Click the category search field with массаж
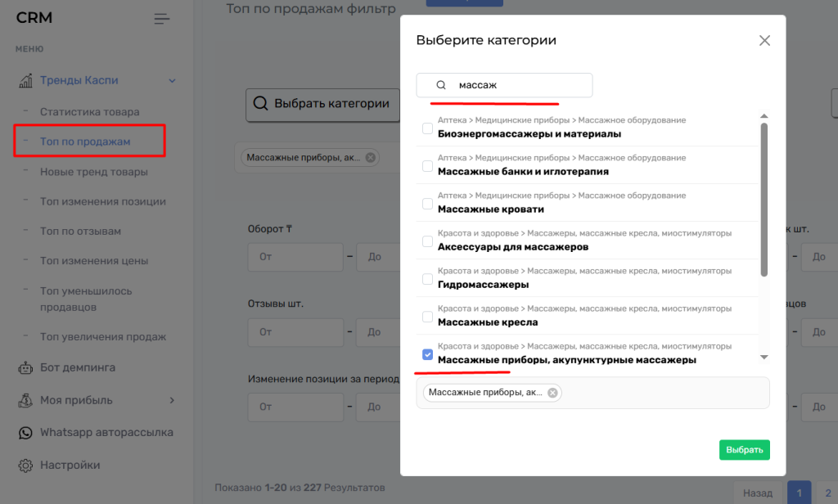838x504 pixels. click(x=504, y=85)
